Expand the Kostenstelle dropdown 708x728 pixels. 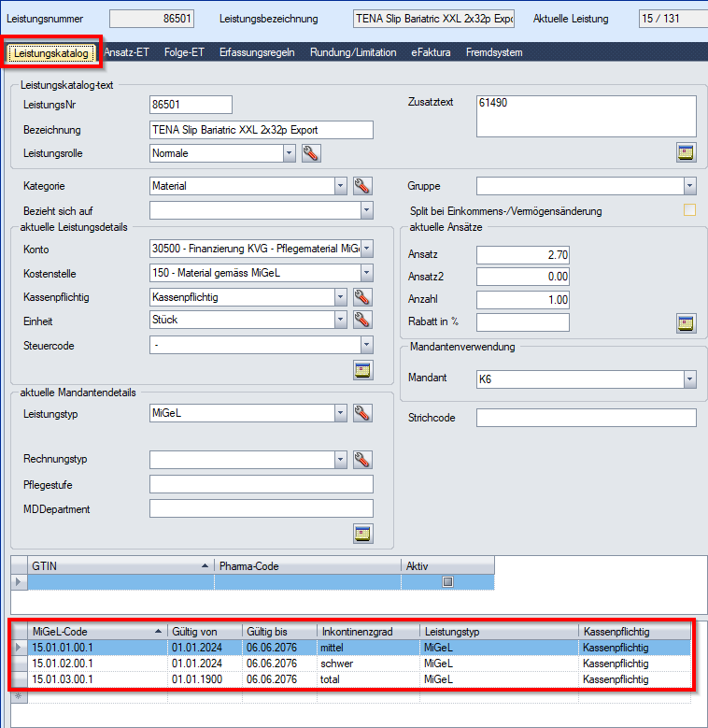pyautogui.click(x=366, y=273)
